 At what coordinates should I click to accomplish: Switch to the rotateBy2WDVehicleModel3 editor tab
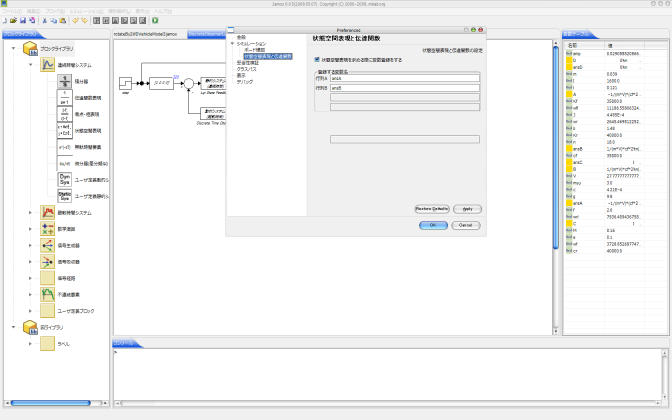tap(150, 34)
